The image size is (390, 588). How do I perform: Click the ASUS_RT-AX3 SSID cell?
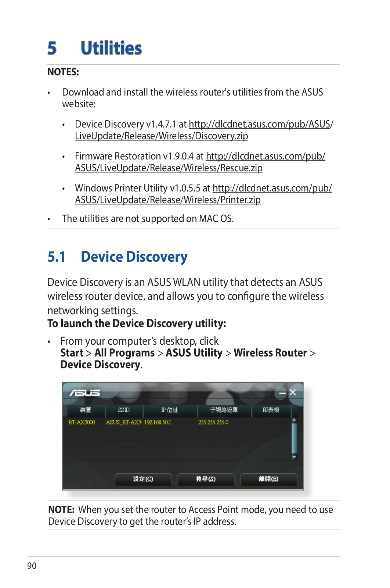tap(124, 422)
